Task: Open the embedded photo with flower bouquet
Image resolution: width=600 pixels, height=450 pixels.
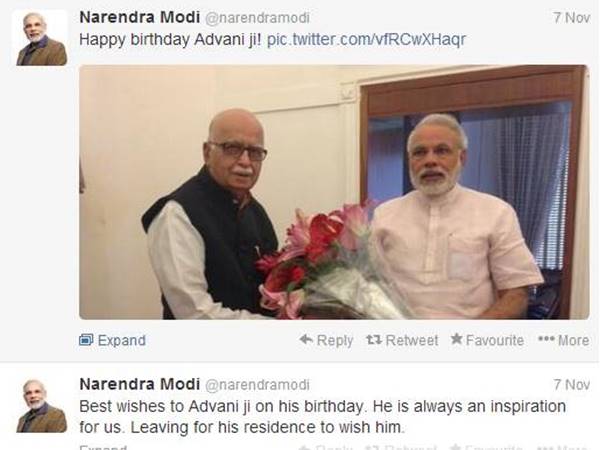Action: tap(334, 192)
